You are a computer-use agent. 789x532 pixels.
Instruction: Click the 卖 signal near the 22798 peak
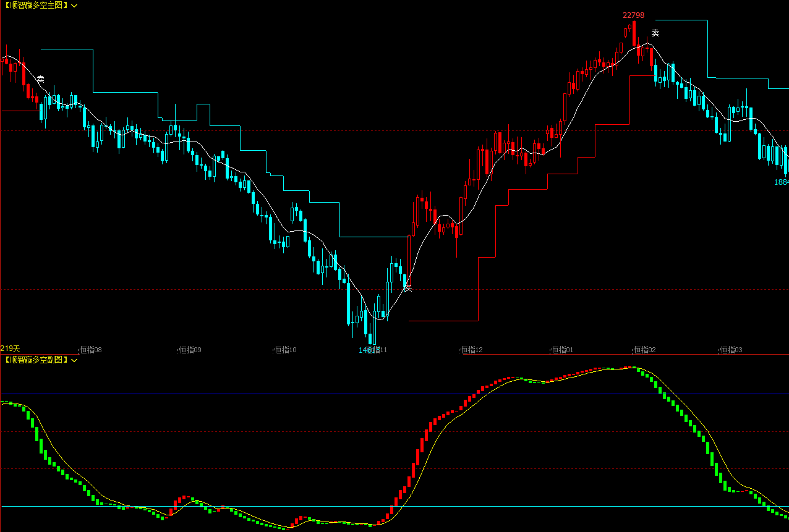coord(655,33)
